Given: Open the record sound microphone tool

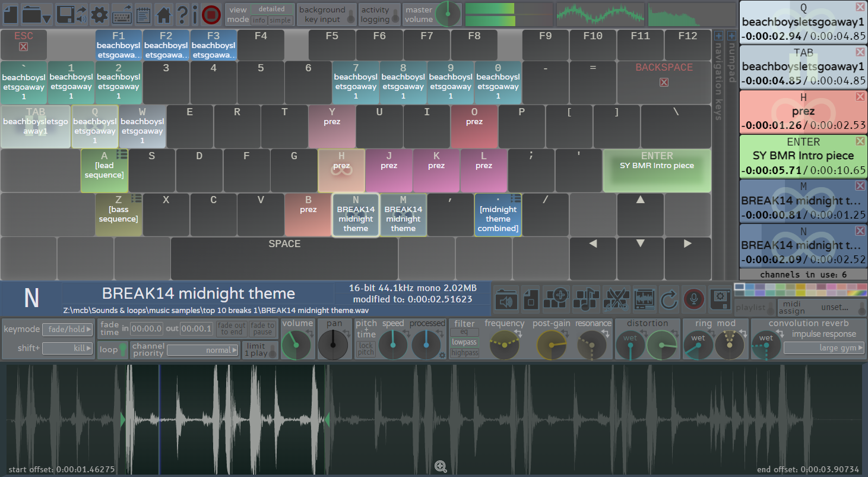Looking at the screenshot, I should point(692,299).
